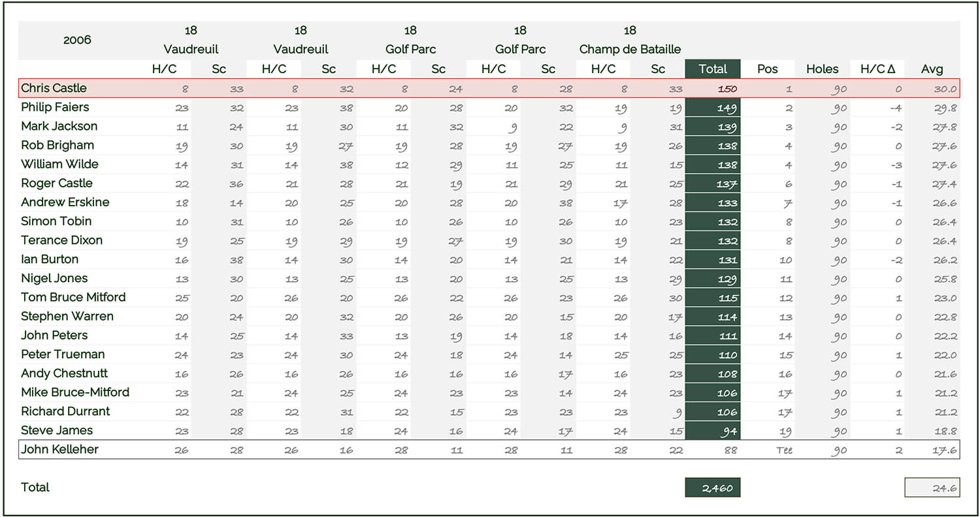
Task: Select 'Andy Chestnutt' in the player list
Action: (65, 373)
